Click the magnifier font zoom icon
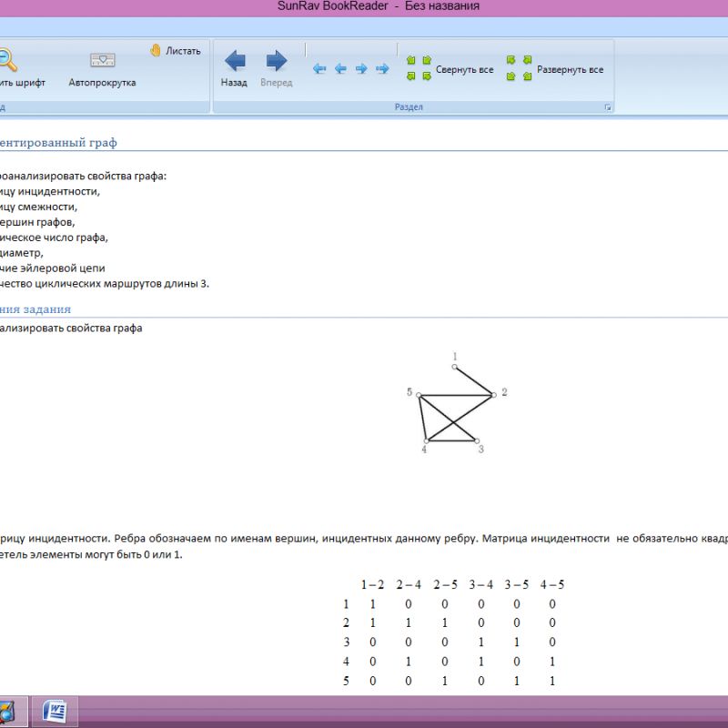Viewport: 728px width, 728px height. [x=7, y=62]
